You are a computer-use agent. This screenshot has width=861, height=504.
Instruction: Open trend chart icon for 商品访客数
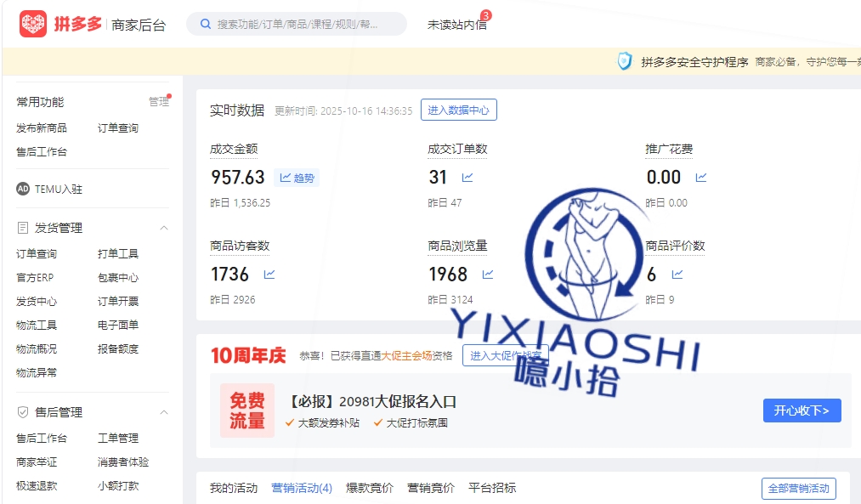coord(269,275)
